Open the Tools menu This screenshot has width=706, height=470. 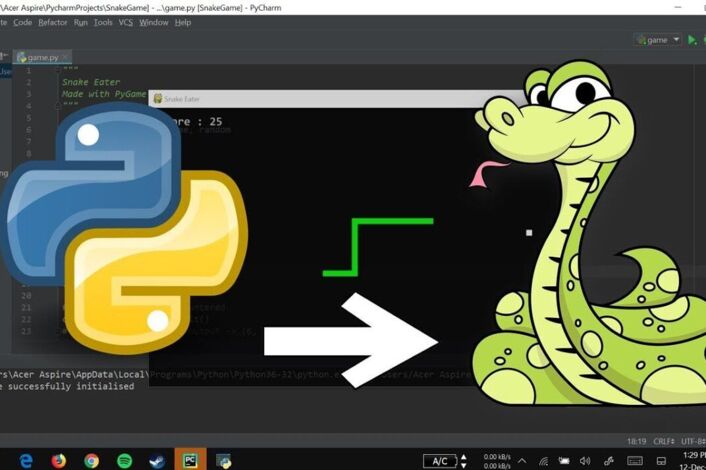(103, 23)
